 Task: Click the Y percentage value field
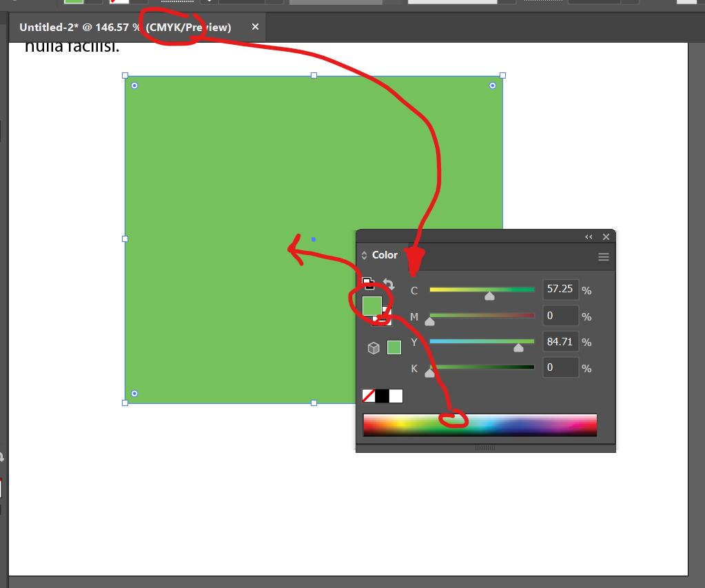[x=560, y=341]
